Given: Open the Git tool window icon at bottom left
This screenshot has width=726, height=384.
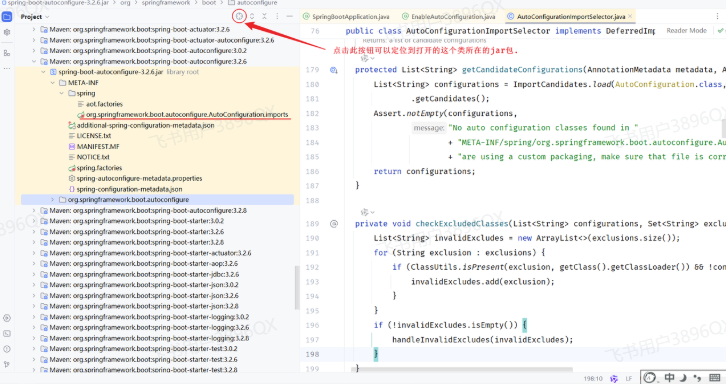Looking at the screenshot, I should coord(7,364).
